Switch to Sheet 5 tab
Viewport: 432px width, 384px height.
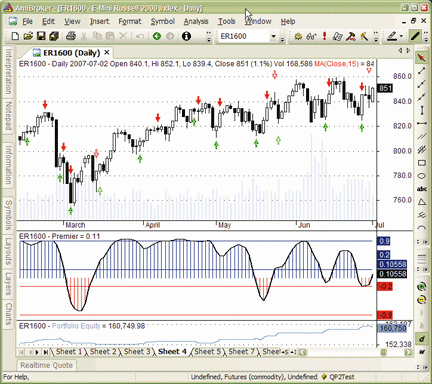(207, 352)
